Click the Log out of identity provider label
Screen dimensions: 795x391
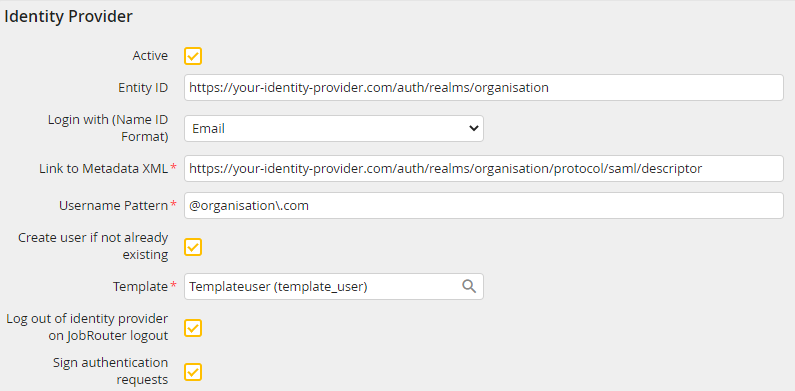pyautogui.click(x=87, y=327)
